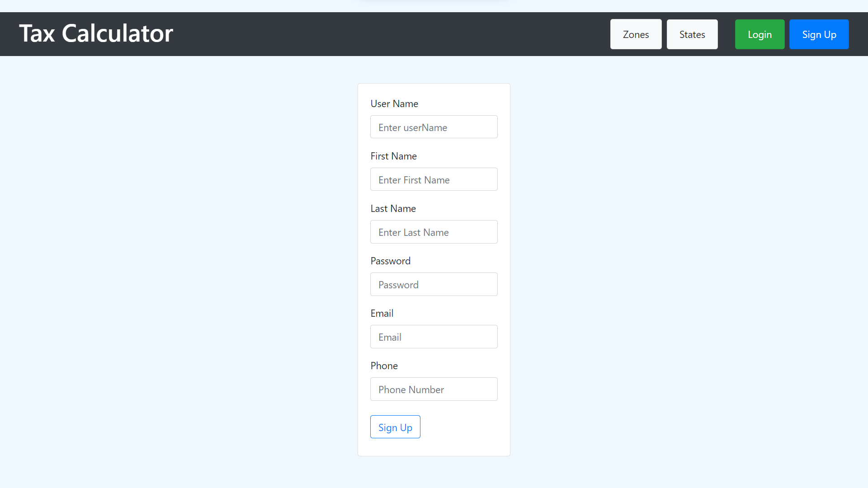Click the Email label text
This screenshot has width=868, height=488.
382,313
